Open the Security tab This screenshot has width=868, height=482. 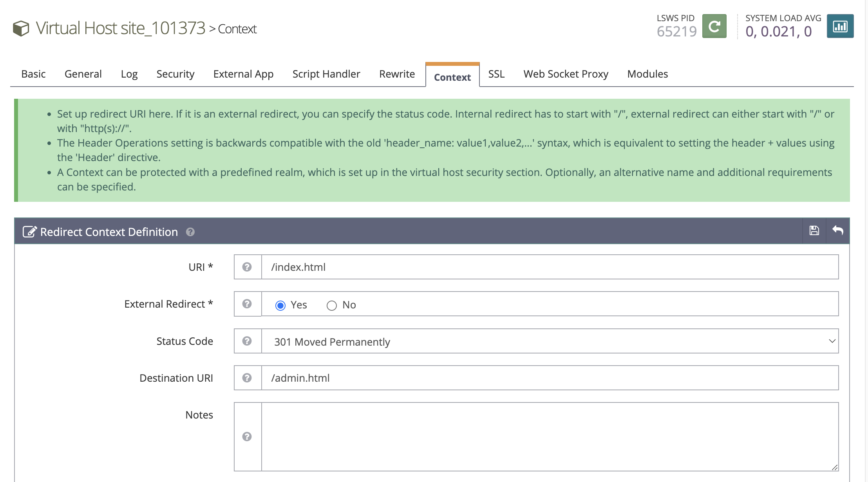(x=175, y=74)
